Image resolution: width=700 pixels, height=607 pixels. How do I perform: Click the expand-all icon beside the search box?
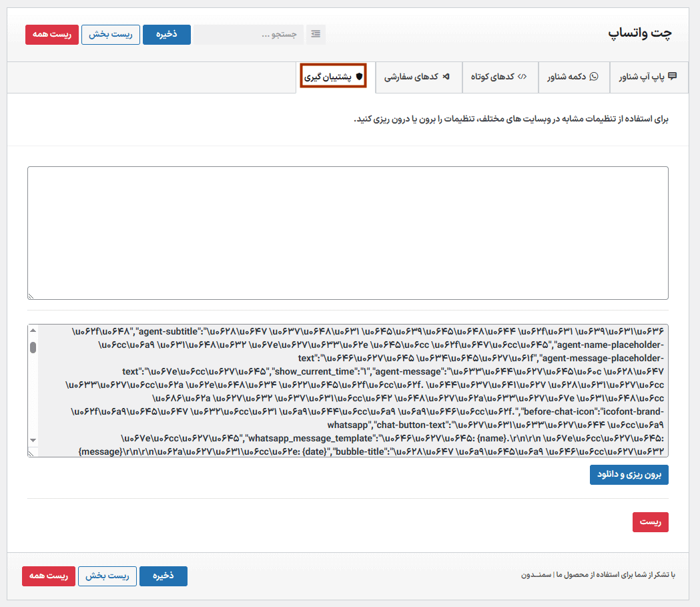tap(316, 35)
